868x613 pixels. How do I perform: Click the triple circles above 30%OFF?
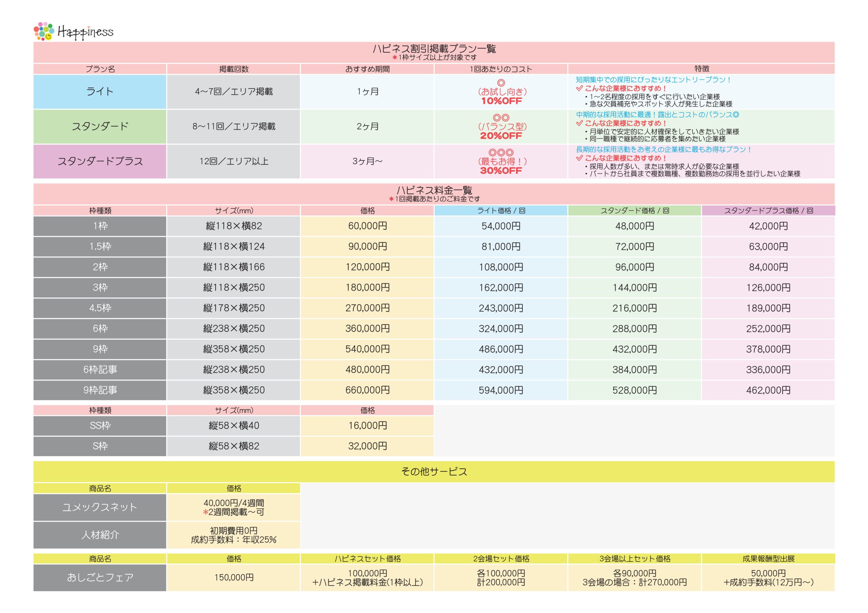pyautogui.click(x=501, y=152)
